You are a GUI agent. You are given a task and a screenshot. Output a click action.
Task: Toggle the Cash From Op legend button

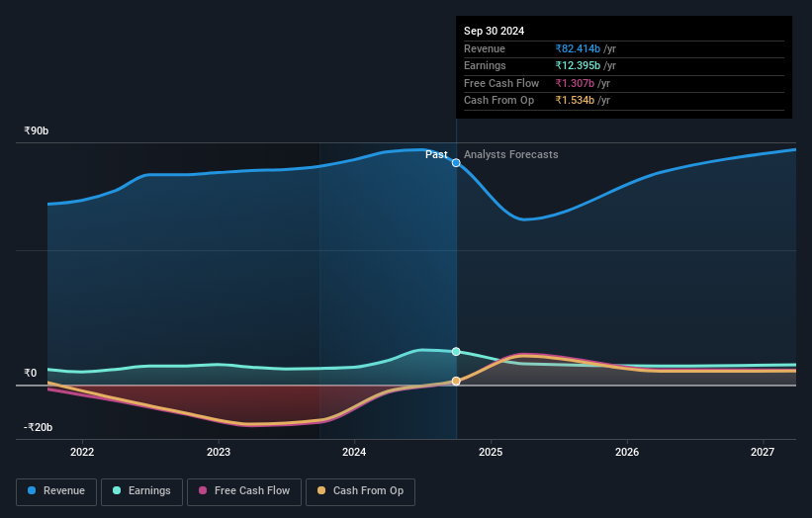click(x=360, y=491)
